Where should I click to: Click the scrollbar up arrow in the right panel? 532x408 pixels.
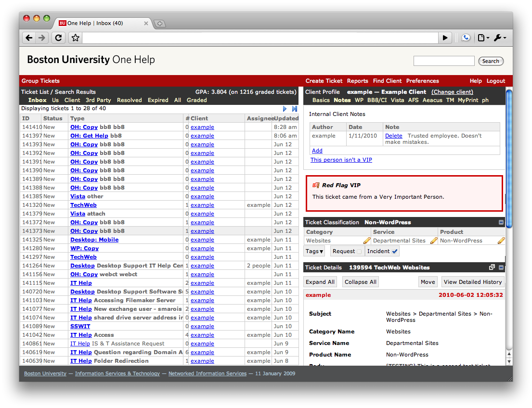point(509,354)
